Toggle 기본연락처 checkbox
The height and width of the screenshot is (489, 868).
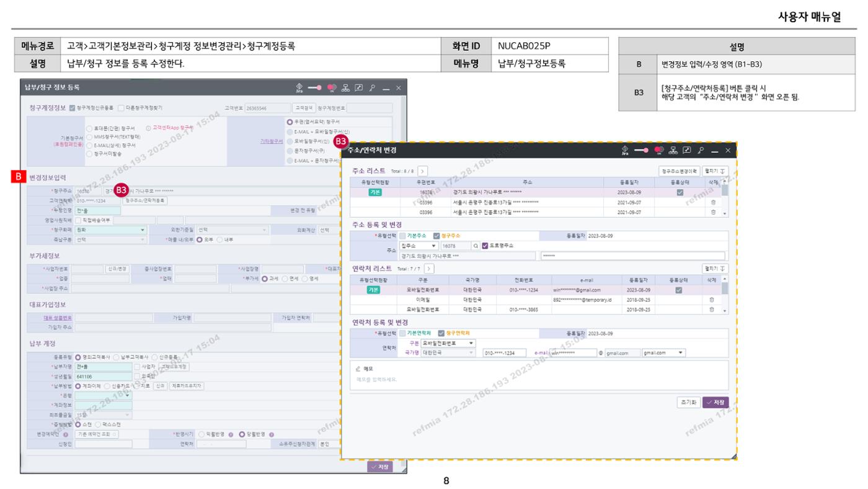403,333
